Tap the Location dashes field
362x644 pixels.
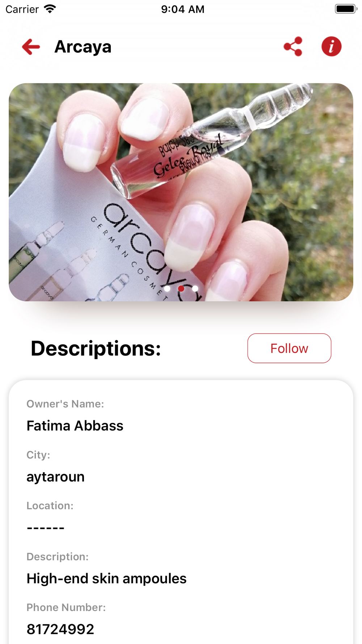click(46, 528)
